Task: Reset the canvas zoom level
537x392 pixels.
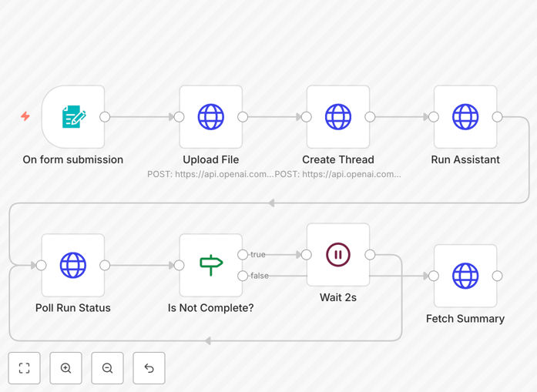Action: [149, 368]
